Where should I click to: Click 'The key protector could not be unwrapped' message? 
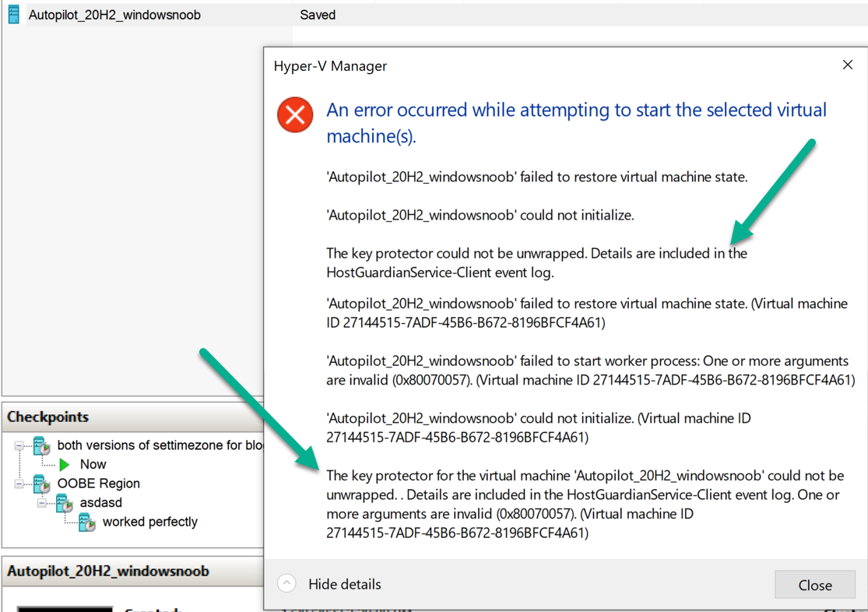tap(536, 262)
